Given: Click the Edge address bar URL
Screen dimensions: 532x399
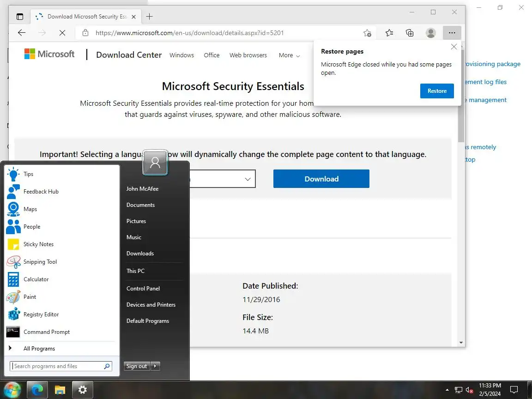Looking at the screenshot, I should click(x=189, y=33).
